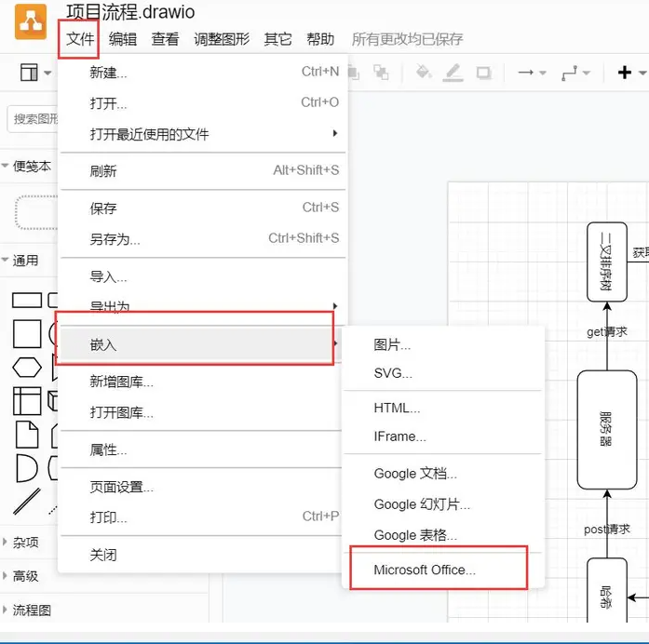
Task: Open view layout dropdown arrow
Action: pyautogui.click(x=47, y=74)
